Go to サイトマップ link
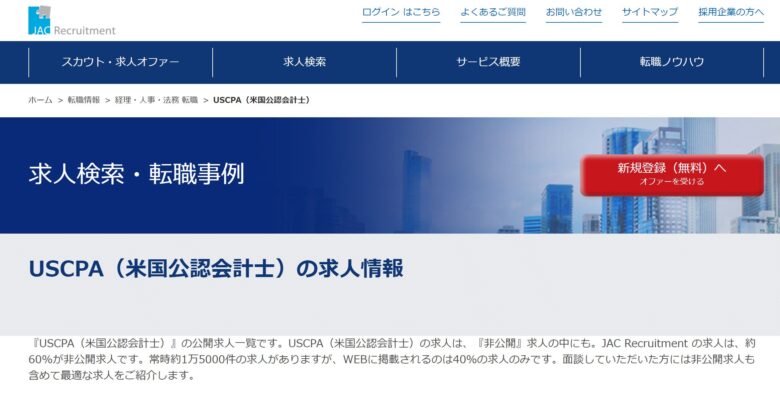 650,12
